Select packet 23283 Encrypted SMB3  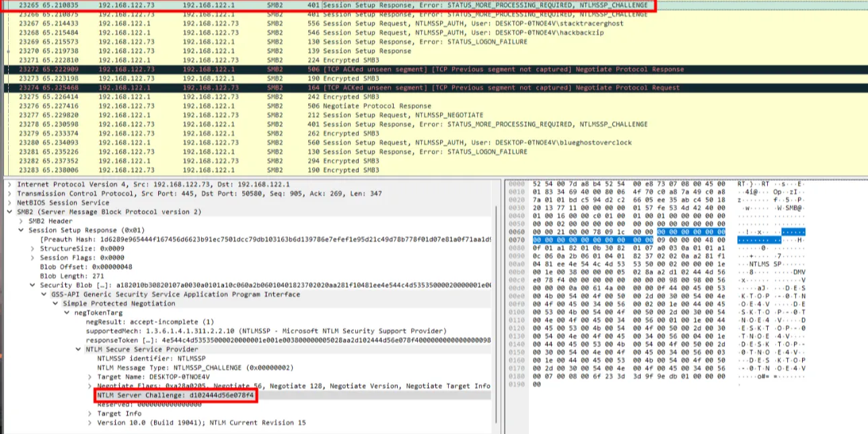[434, 170]
